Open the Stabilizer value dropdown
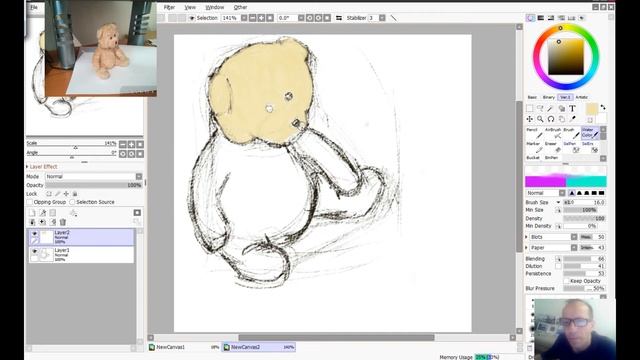The image size is (640, 360). click(x=382, y=18)
